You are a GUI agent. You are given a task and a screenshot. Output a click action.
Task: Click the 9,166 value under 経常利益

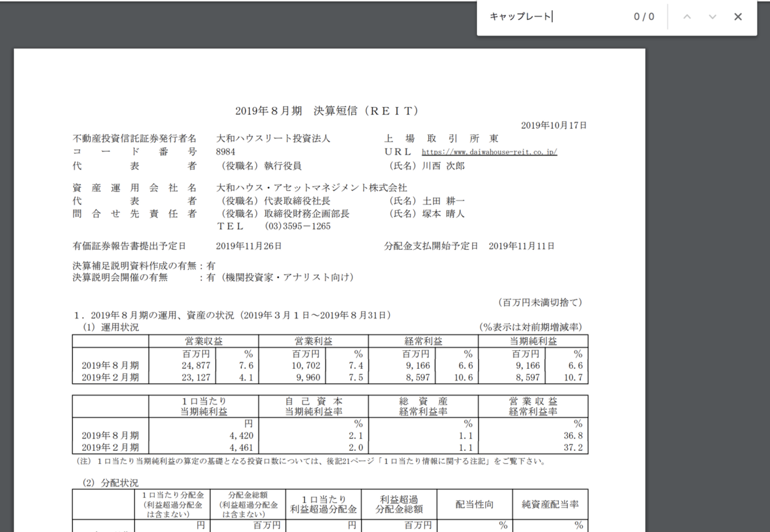(x=418, y=366)
